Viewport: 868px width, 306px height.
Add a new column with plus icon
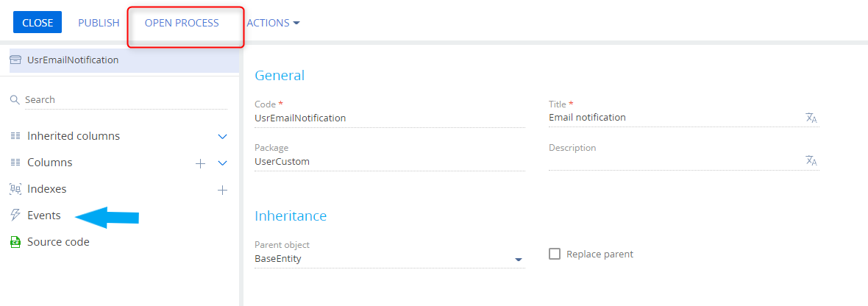[x=200, y=163]
